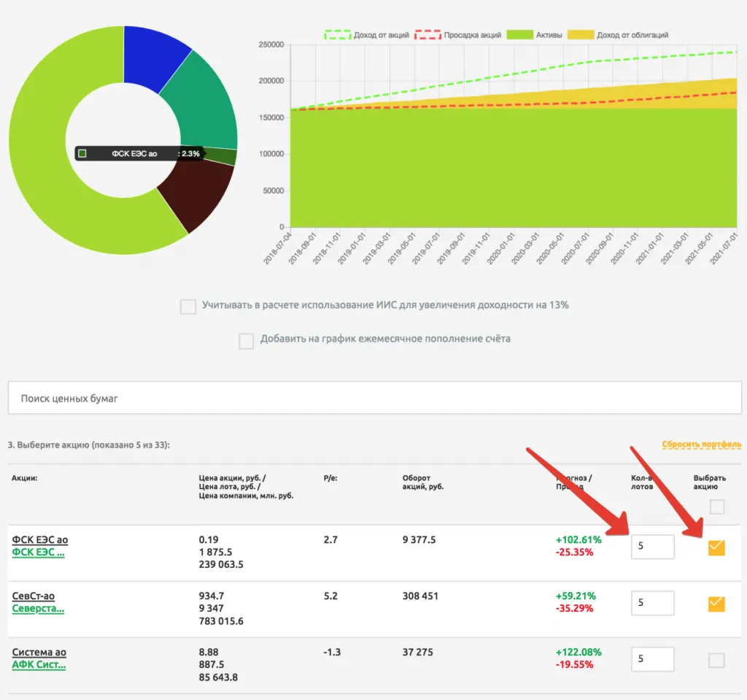
Task: Open the Северсталь company link
Action: 38,609
